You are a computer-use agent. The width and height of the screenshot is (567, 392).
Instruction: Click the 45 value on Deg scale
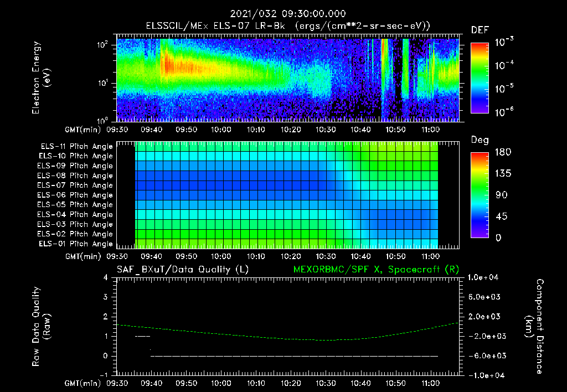pyautogui.click(x=502, y=216)
